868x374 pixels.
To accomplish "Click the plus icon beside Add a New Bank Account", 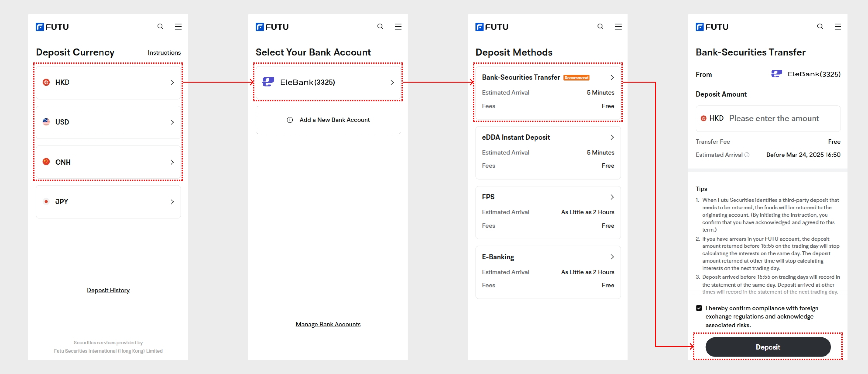I will pyautogui.click(x=290, y=120).
